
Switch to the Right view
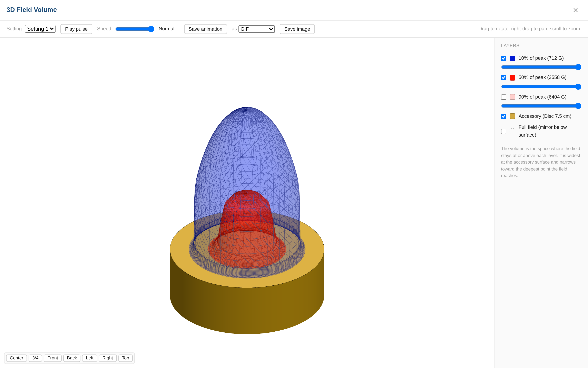pos(108,358)
